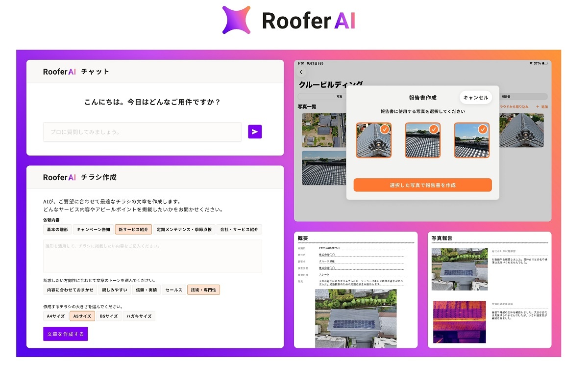Click 選択した写真で報告書を作成 button
Viewport: 588px width, 368px height.
[x=422, y=185]
